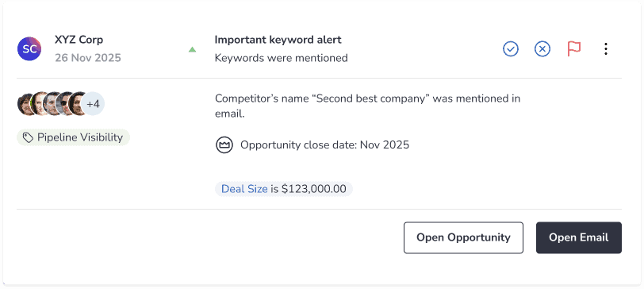644x289 pixels.
Task: Click the blue checkmark circle icon
Action: tap(511, 49)
